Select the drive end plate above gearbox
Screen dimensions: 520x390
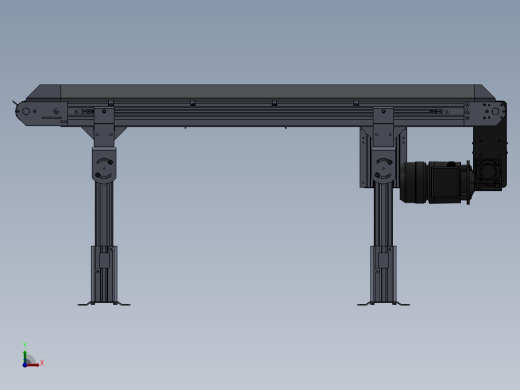[485, 113]
